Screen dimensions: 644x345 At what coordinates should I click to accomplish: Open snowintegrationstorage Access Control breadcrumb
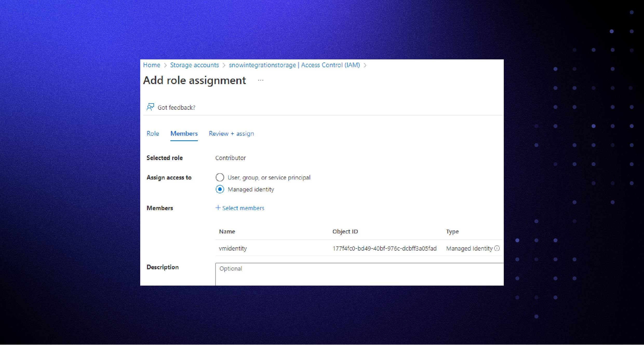(295, 65)
